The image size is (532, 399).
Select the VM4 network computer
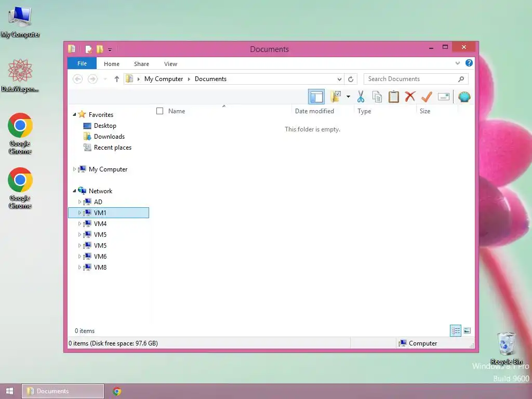(100, 223)
